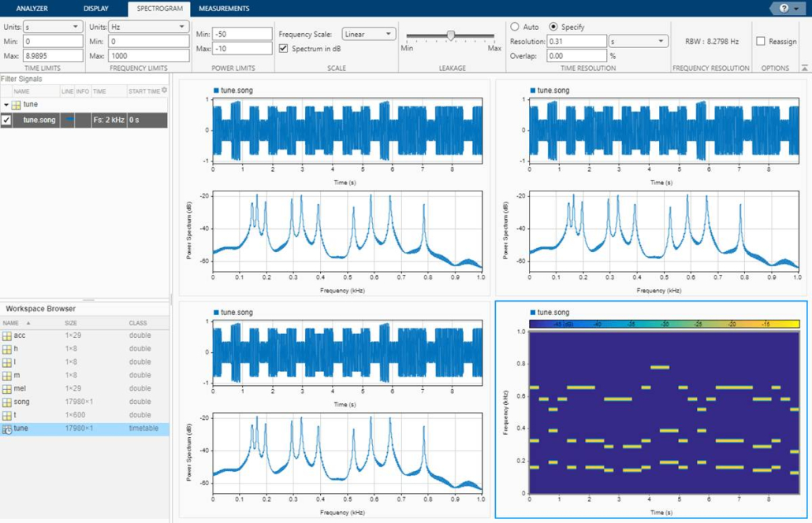
Task: Uncheck the tune.song signal checkbox
Action: [6, 120]
